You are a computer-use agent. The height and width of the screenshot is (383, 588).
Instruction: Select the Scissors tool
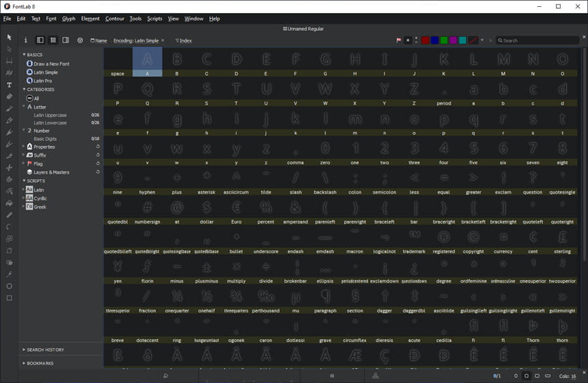9,168
